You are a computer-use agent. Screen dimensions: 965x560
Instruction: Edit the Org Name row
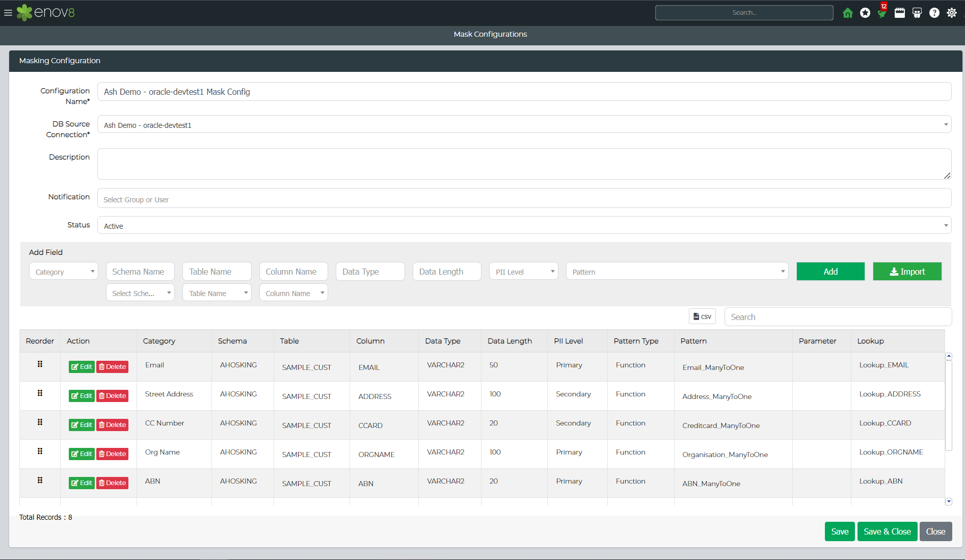82,454
